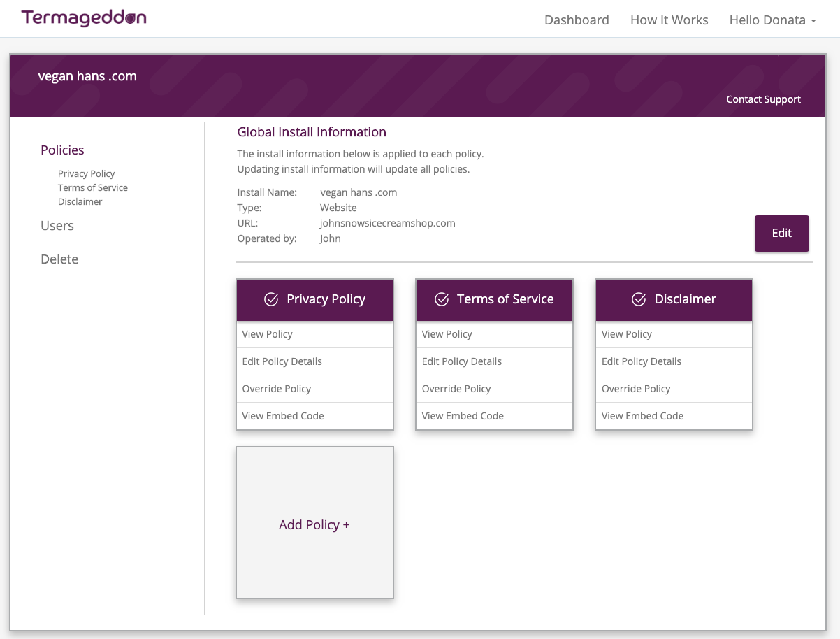Open Disclaimer in sidebar list

(x=80, y=201)
